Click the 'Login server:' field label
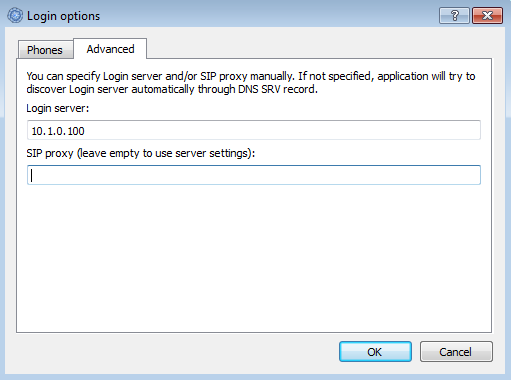 click(58, 108)
